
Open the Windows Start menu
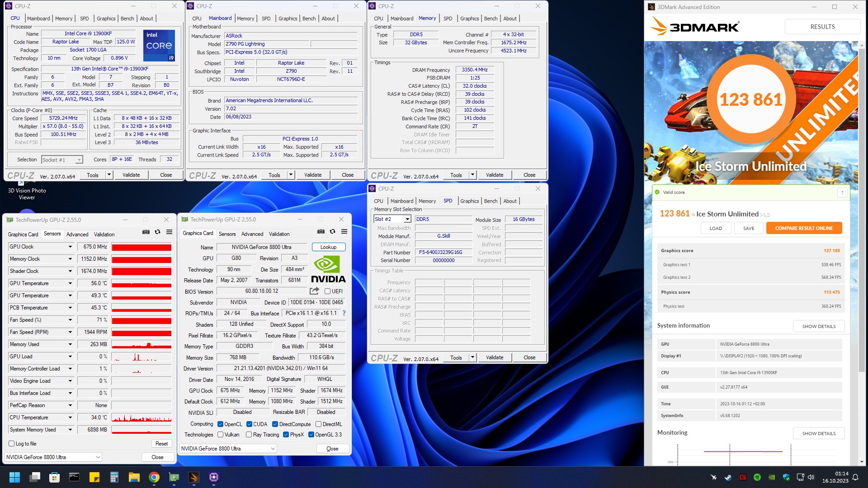tap(14, 477)
